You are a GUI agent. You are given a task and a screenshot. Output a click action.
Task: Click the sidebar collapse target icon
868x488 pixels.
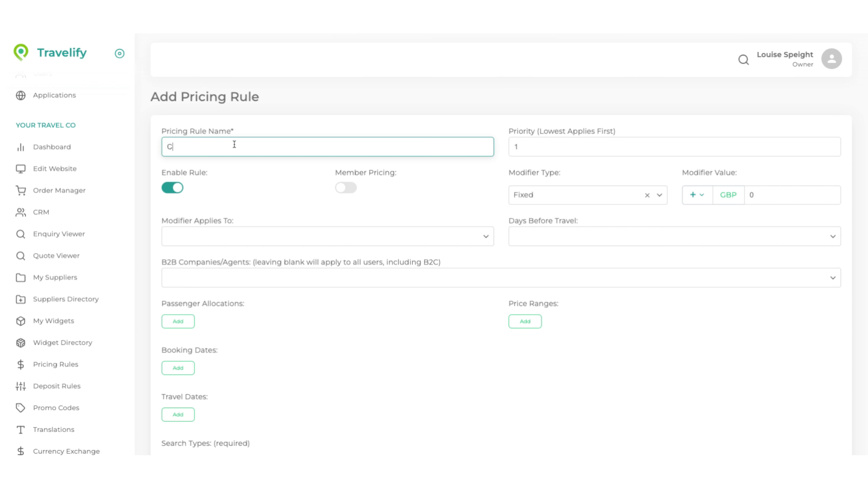(x=119, y=53)
